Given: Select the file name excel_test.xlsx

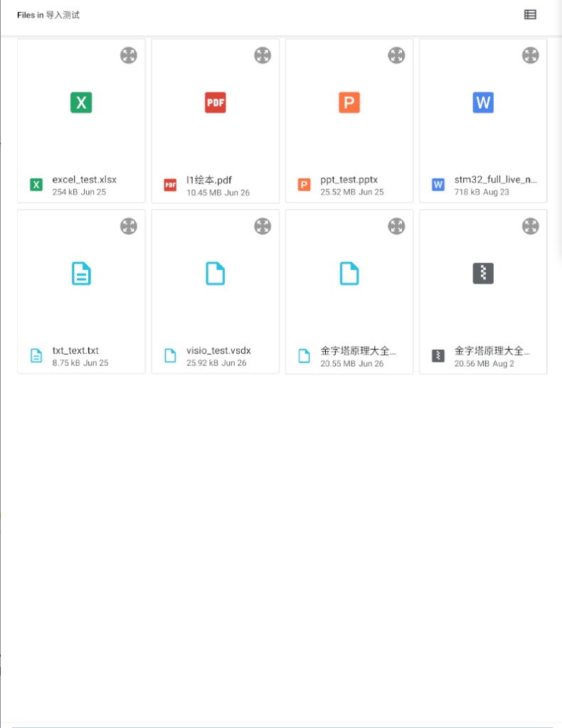Looking at the screenshot, I should coord(84,180).
